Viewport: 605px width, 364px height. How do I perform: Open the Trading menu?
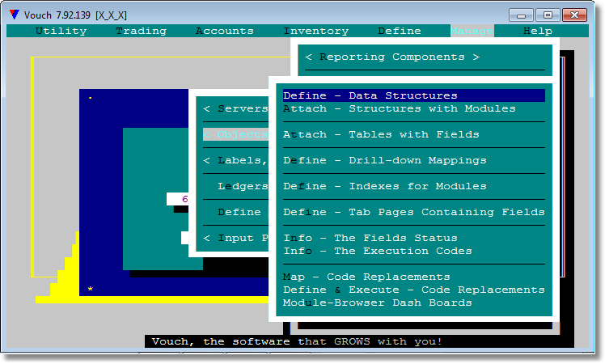(141, 31)
